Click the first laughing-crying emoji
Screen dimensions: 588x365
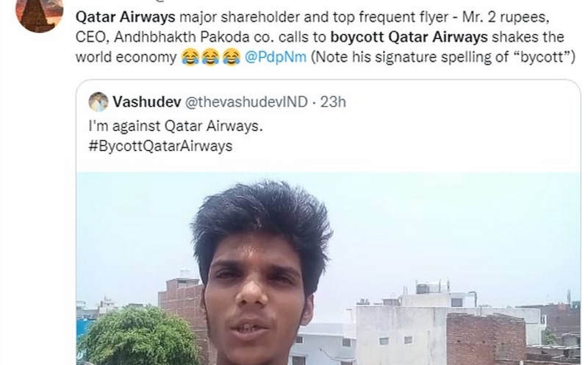[x=190, y=57]
